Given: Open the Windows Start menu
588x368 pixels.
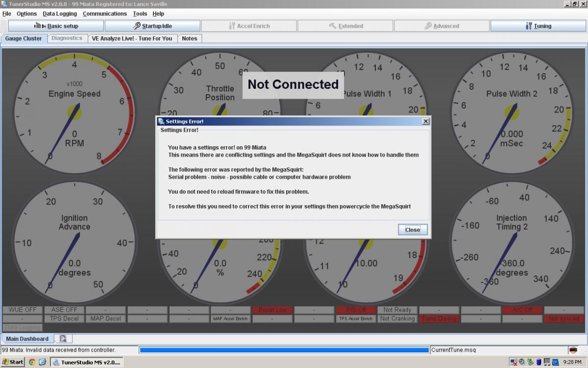Looking at the screenshot, I should pos(13,362).
